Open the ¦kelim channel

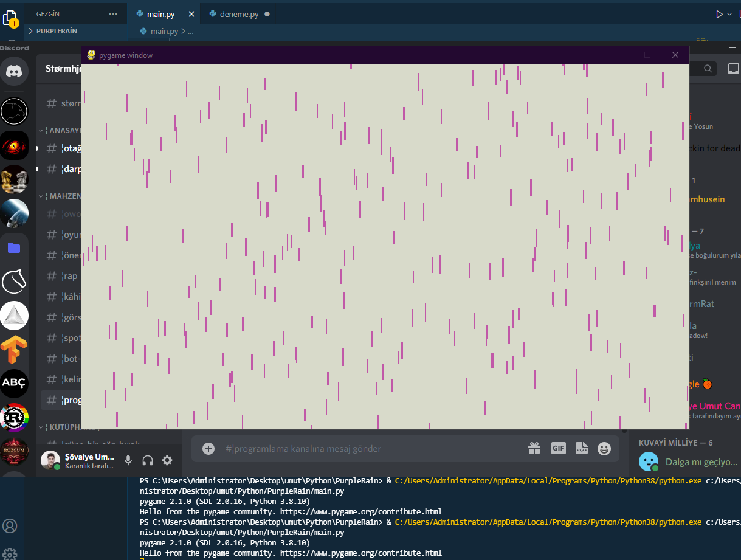pyautogui.click(x=61, y=379)
